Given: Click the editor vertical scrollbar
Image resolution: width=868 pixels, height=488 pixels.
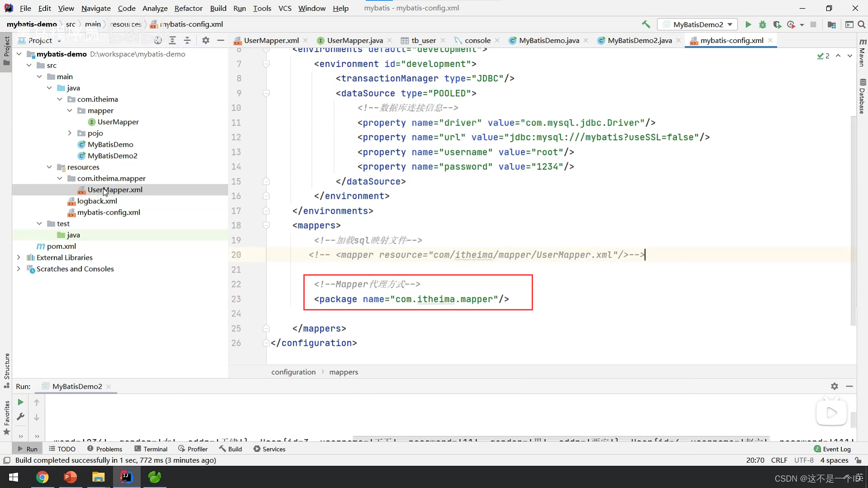Looking at the screenshot, I should pos(853,221).
